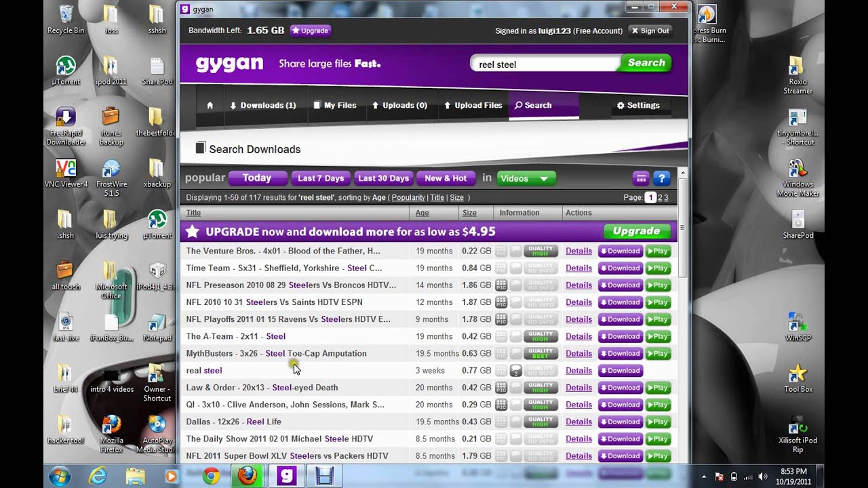The image size is (868, 488).
Task: Open the Mozilla Firefox desktop shortcut
Action: (x=111, y=434)
